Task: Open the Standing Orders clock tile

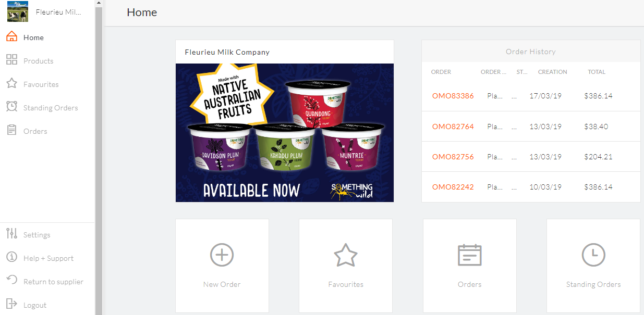Action: [593, 266]
